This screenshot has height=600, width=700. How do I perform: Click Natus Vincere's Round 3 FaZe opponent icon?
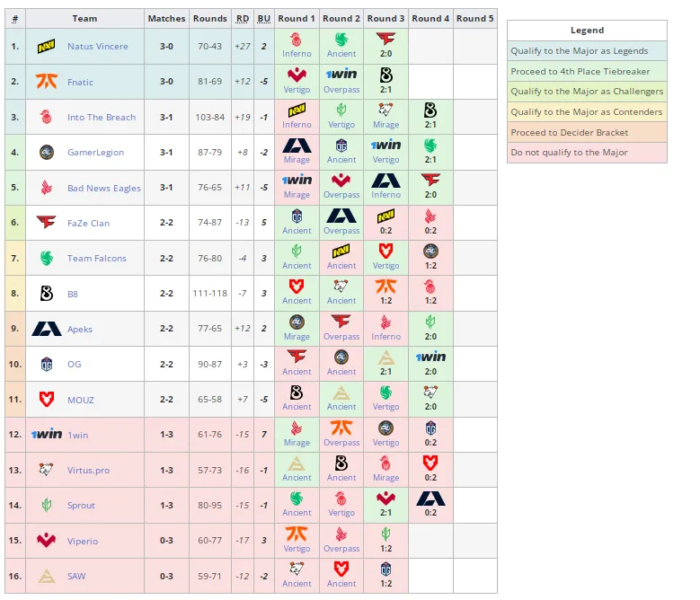tap(385, 39)
